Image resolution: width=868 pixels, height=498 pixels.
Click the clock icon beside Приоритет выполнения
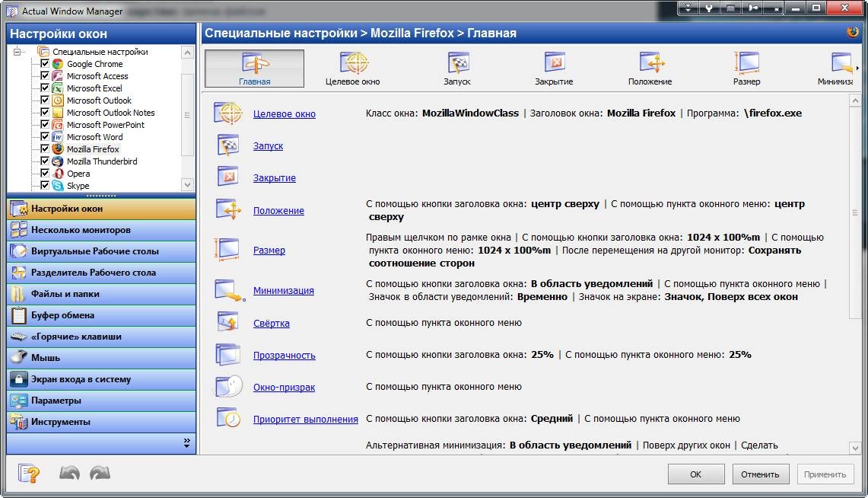coord(229,418)
